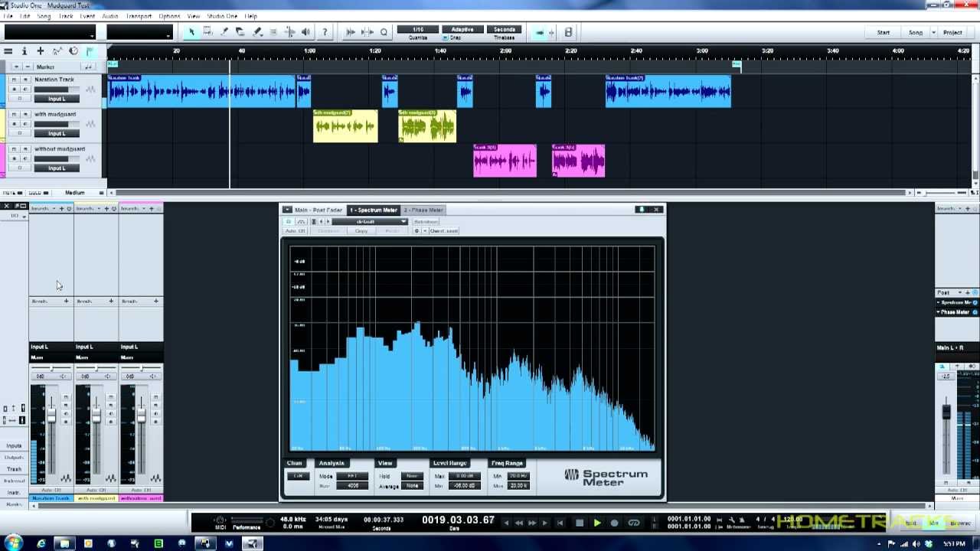980x551 pixels.
Task: Open the Windows Start menu
Action: point(13,543)
